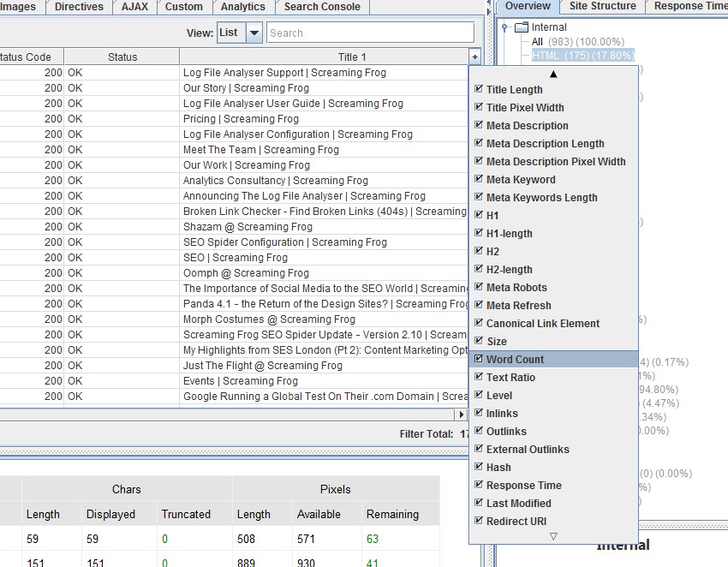Uncheck the Word Count column checkbox
The image size is (728, 567).
479,360
